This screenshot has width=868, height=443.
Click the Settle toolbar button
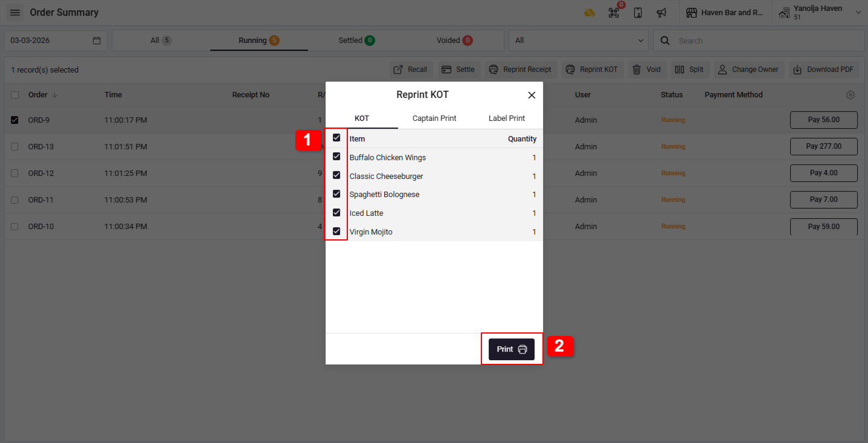pos(458,70)
